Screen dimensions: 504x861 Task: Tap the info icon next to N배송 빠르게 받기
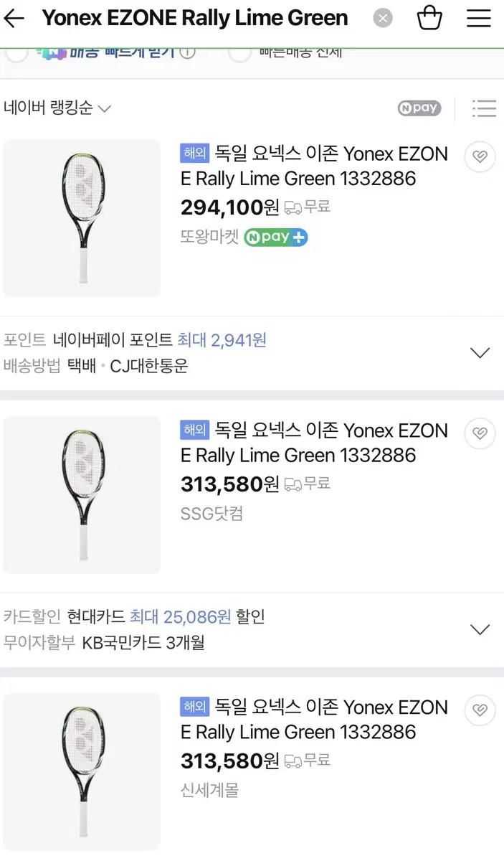click(188, 52)
